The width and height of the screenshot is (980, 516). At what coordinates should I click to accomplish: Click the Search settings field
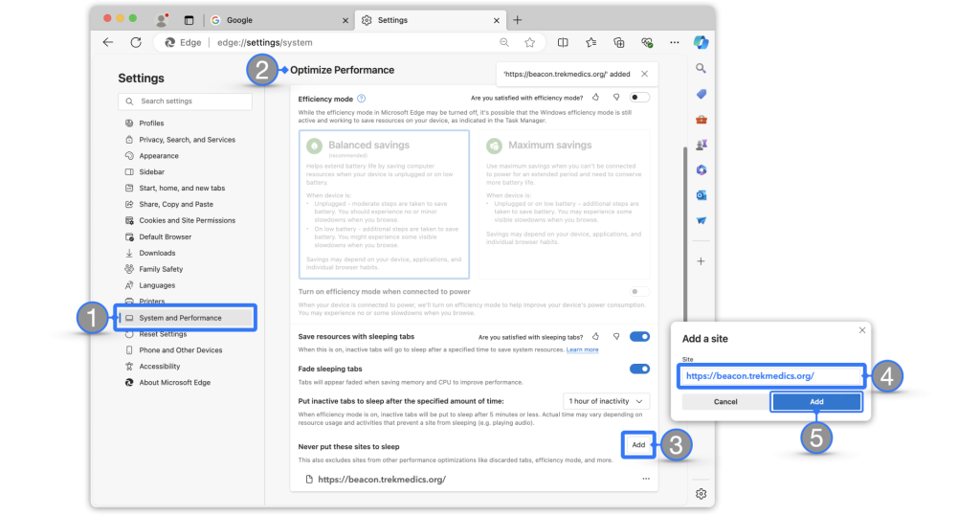pos(185,101)
